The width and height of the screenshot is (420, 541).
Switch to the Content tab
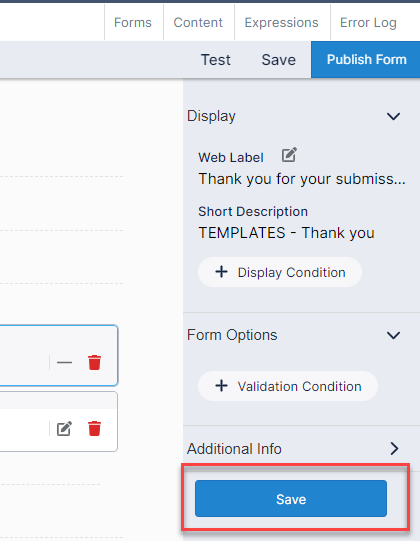(x=198, y=22)
